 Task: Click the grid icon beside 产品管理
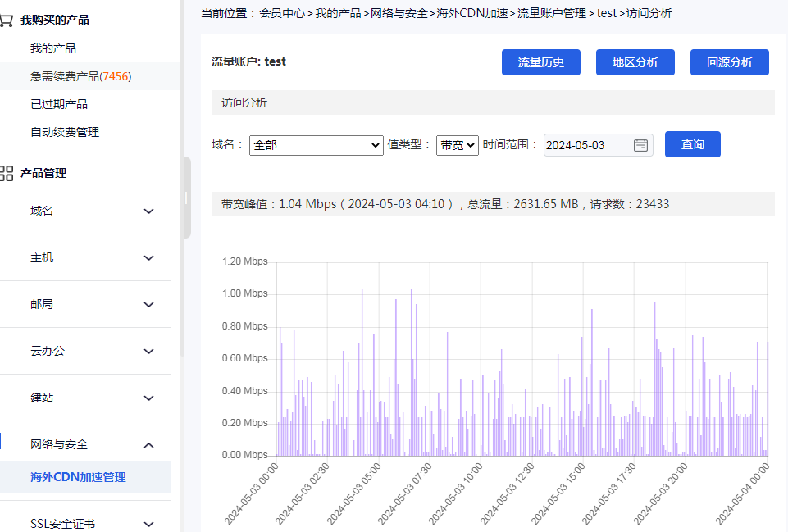coord(7,173)
